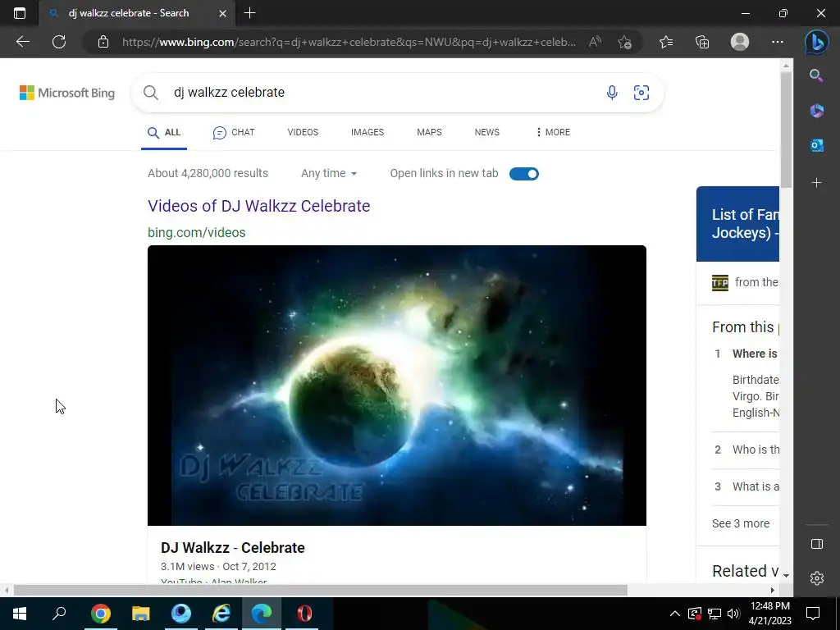The height and width of the screenshot is (630, 840).
Task: Open File Explorer from the taskbar
Action: point(140,614)
